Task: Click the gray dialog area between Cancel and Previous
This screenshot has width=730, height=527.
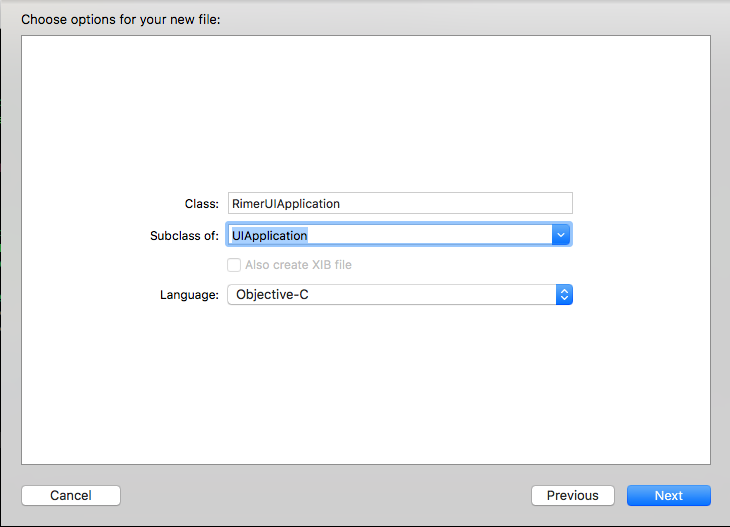Action: 326,495
